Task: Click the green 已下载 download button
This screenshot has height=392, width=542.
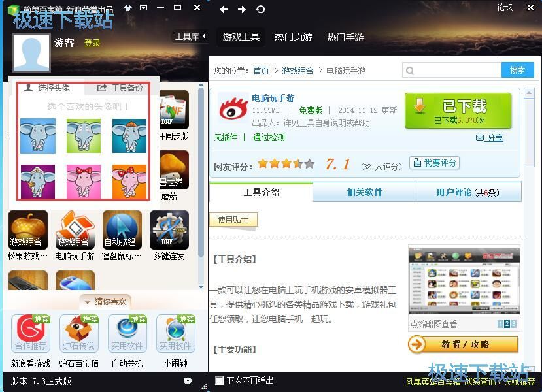Action: [x=458, y=111]
